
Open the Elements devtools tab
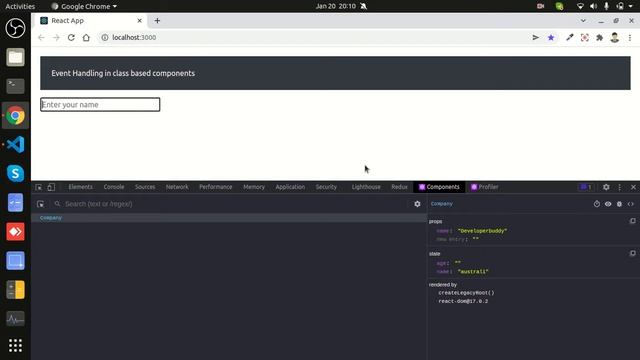[x=80, y=187]
